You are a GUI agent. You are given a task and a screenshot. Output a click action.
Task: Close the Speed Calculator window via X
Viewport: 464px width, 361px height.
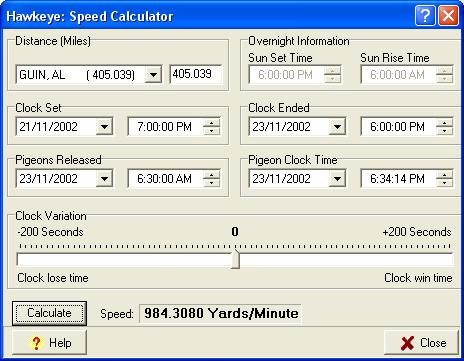448,15
